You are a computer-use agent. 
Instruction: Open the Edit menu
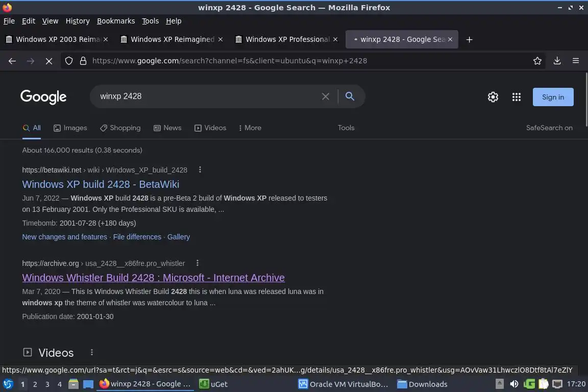(x=29, y=21)
